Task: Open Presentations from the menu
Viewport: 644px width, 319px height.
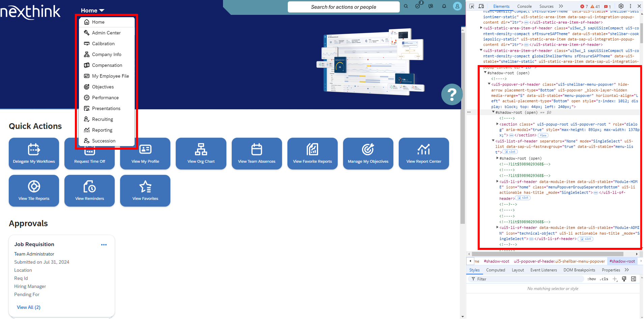Action: (107, 108)
